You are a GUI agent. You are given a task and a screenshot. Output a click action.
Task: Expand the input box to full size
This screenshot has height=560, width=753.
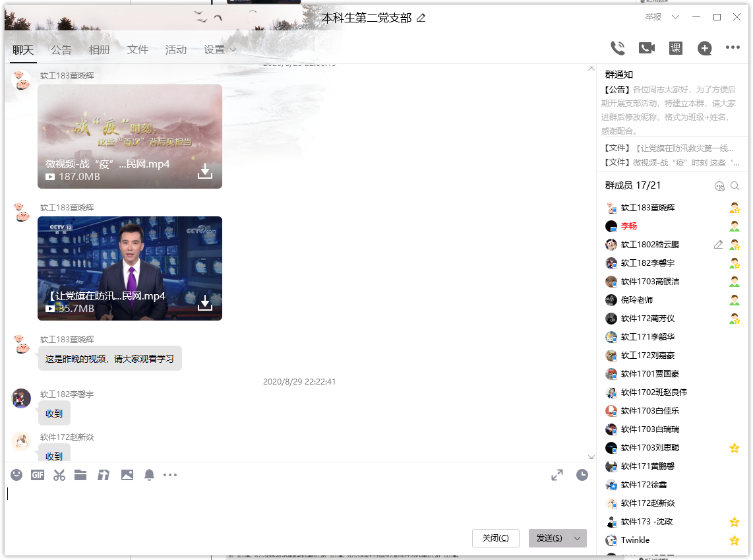coord(557,474)
